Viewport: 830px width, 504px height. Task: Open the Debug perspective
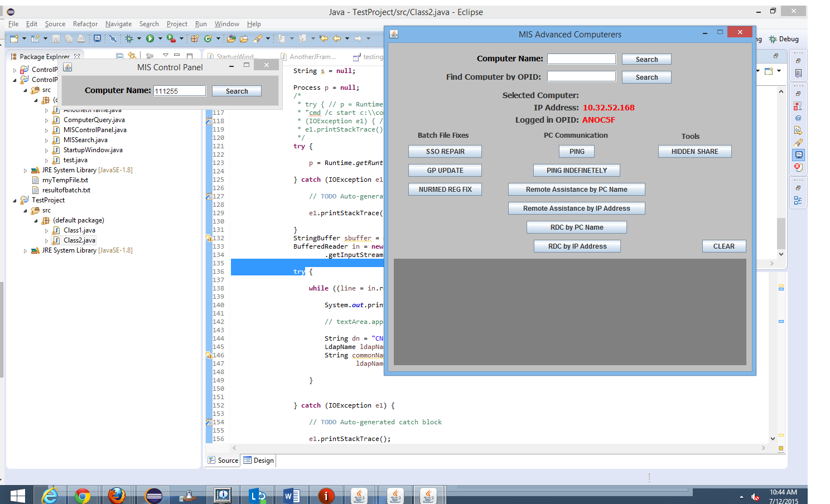point(784,39)
